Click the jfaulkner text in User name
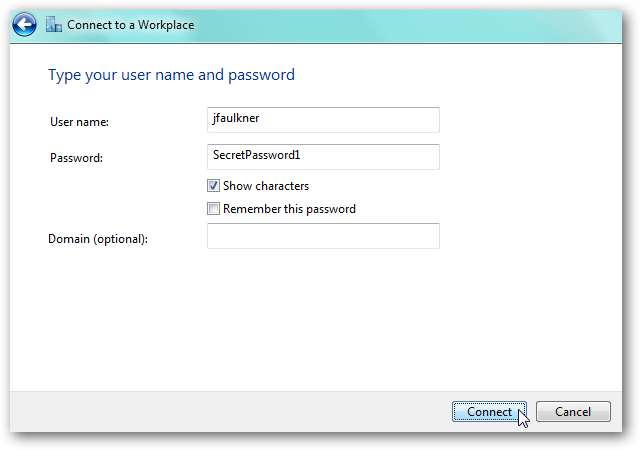 (236, 120)
